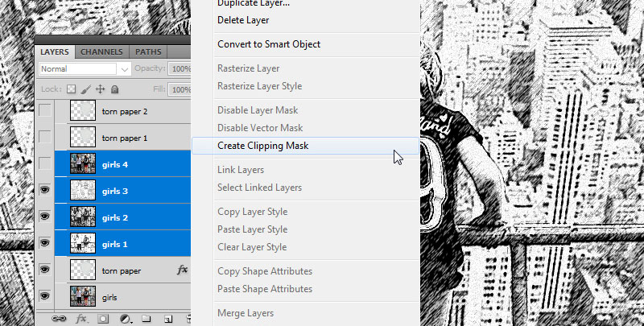Click the create new group folder icon
This screenshot has width=644, height=326.
(x=147, y=319)
